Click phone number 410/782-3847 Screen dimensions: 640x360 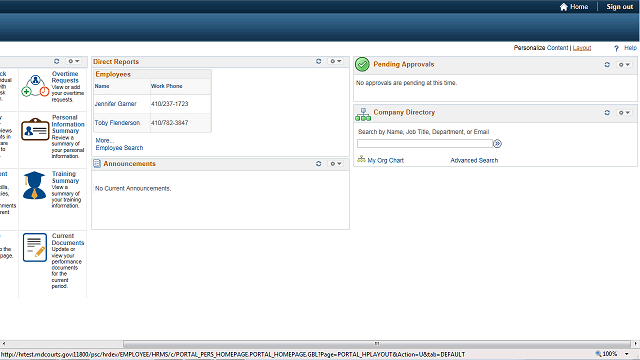click(169, 122)
